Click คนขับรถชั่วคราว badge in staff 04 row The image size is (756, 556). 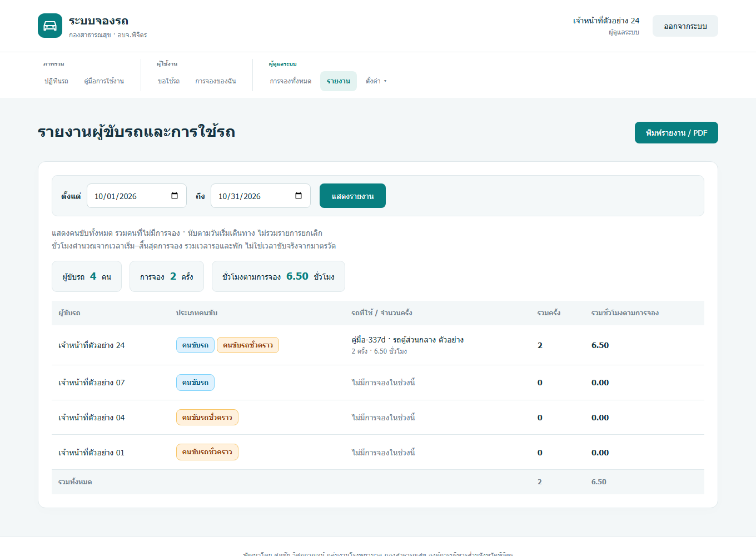[x=207, y=418]
